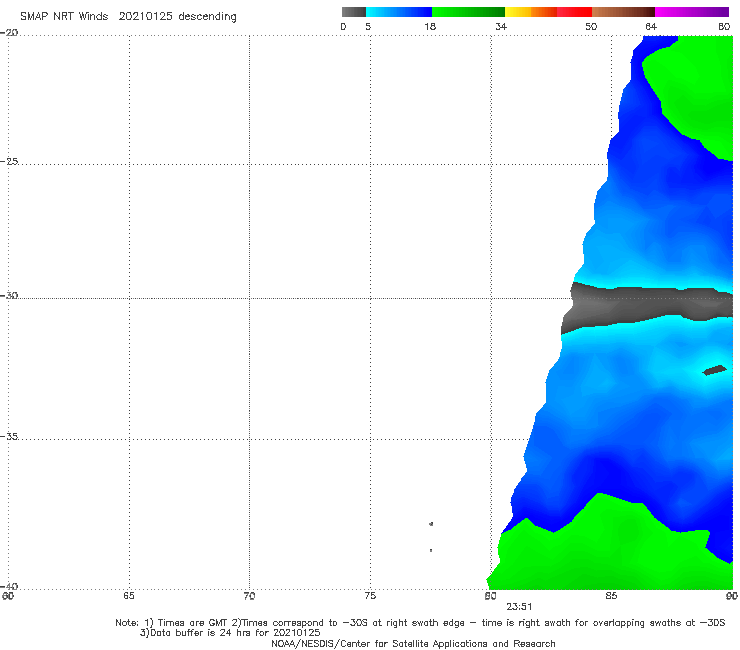
Task: Click the longitude axis label "90"
Action: [x=732, y=596]
